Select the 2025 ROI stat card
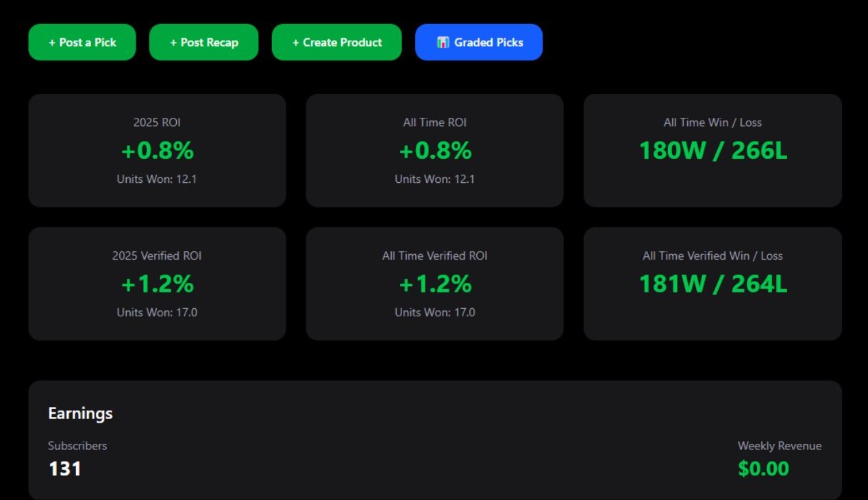 [157, 150]
